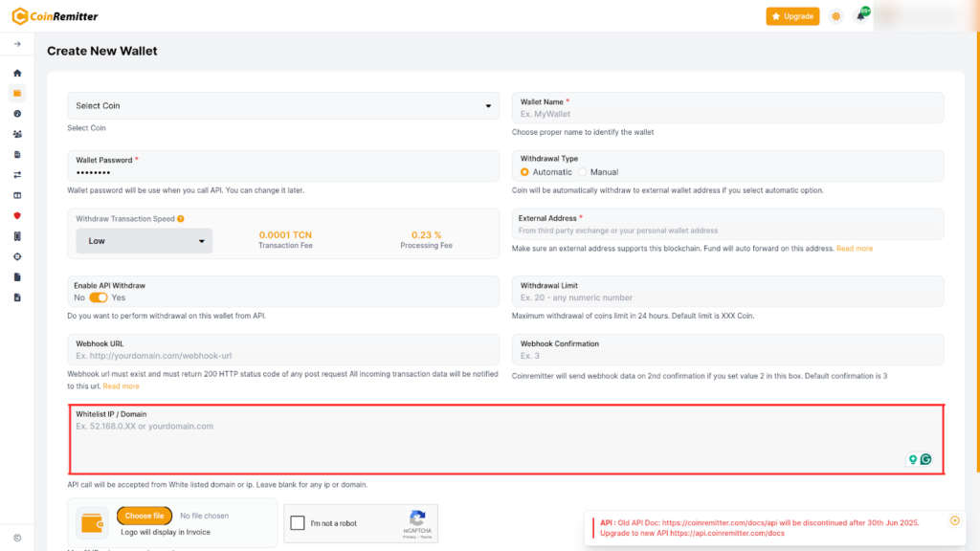Select the Manual withdrawal type
The height and width of the screenshot is (551, 980).
point(583,172)
